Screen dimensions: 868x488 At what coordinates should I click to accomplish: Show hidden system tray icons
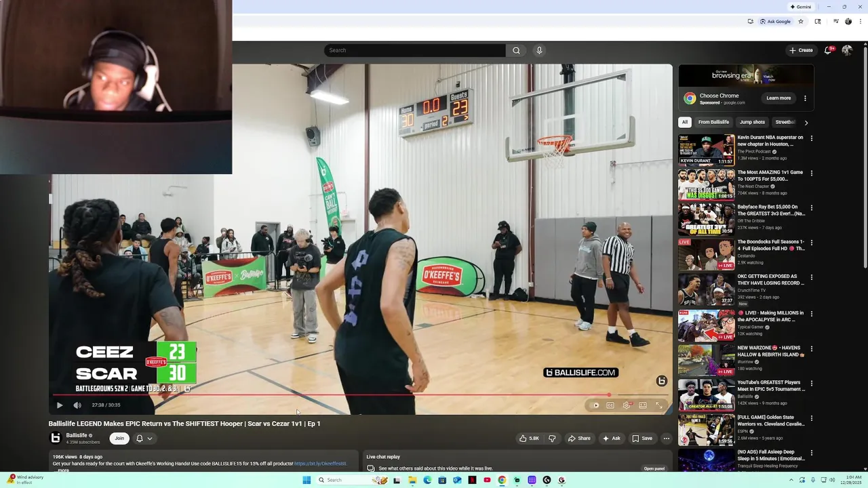click(x=791, y=480)
